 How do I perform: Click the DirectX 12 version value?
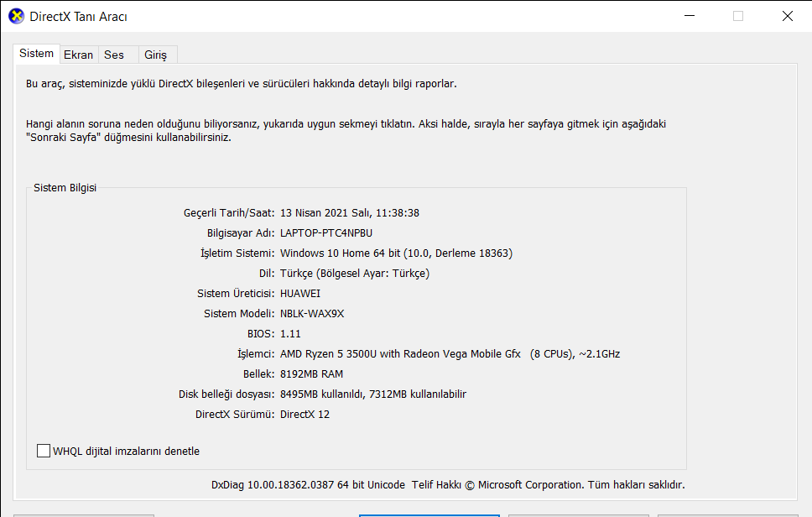305,415
